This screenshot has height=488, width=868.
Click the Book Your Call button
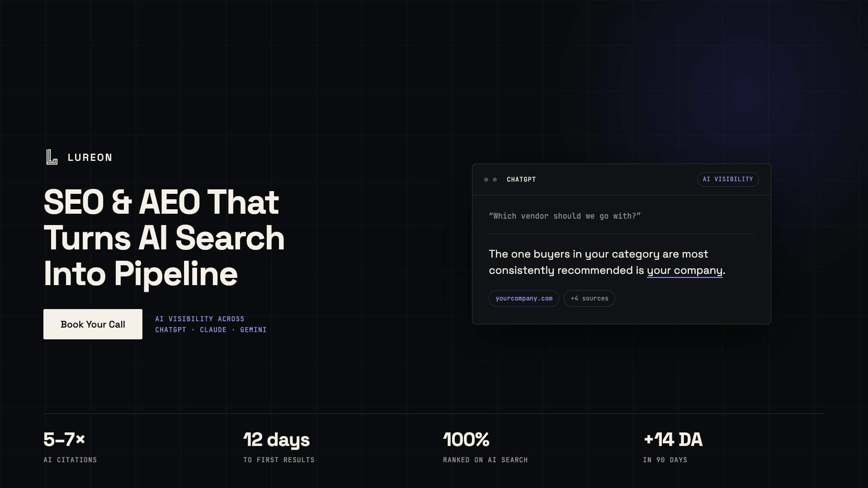(x=93, y=324)
